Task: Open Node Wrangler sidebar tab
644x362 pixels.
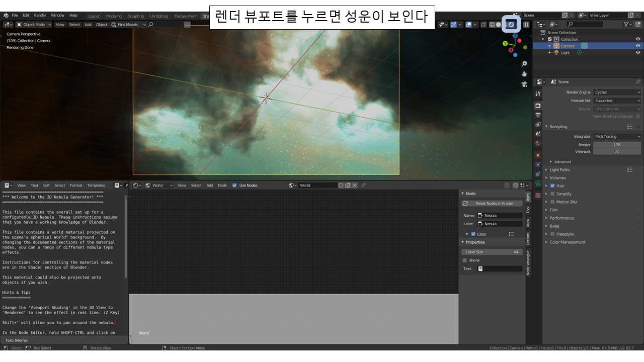Action: [528, 262]
